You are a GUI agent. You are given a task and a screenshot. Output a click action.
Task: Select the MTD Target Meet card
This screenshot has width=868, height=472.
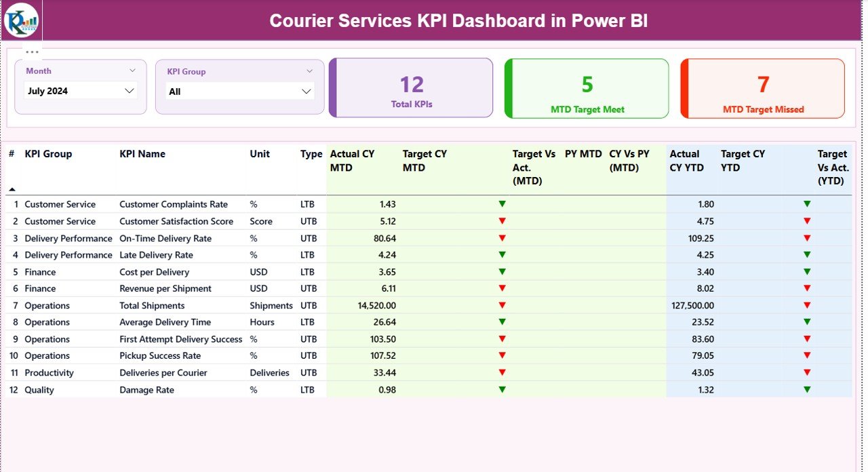[x=587, y=88]
